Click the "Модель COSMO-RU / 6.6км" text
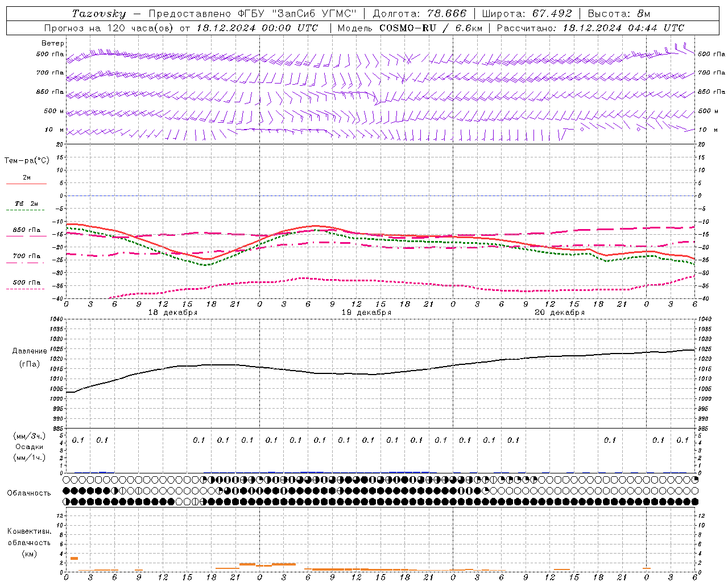Viewport: 728px width, 582px height. (x=409, y=28)
